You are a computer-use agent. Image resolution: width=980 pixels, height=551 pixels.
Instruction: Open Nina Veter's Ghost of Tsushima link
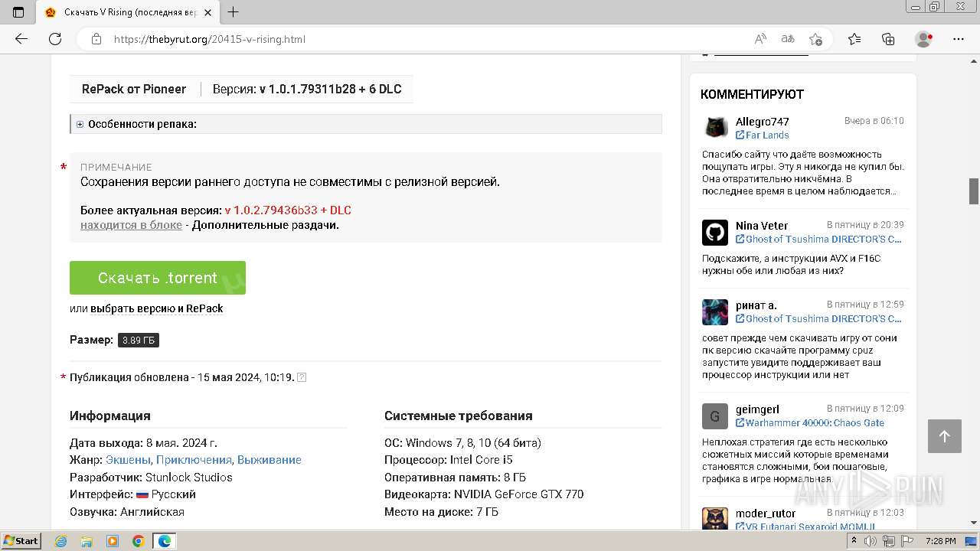pos(819,239)
